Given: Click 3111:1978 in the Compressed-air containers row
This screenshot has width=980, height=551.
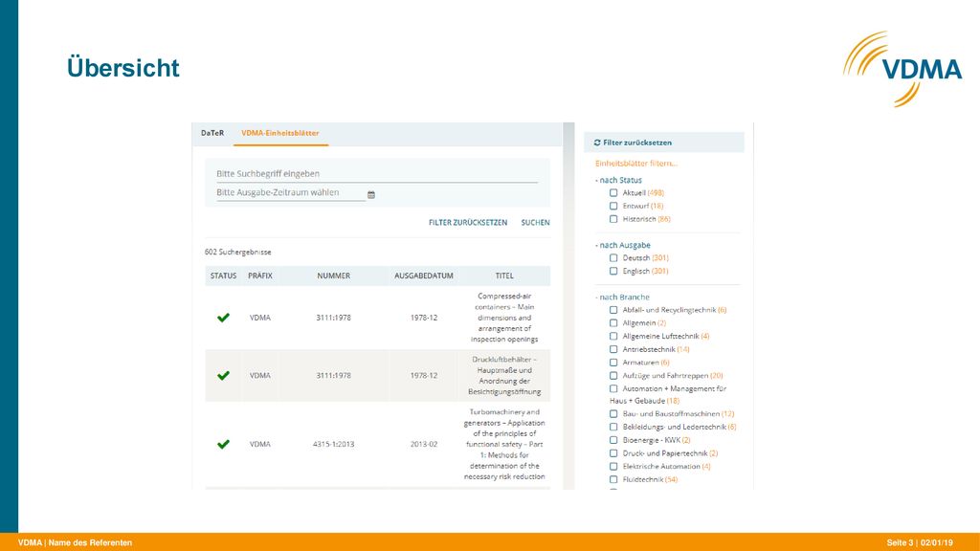Looking at the screenshot, I should tap(334, 318).
